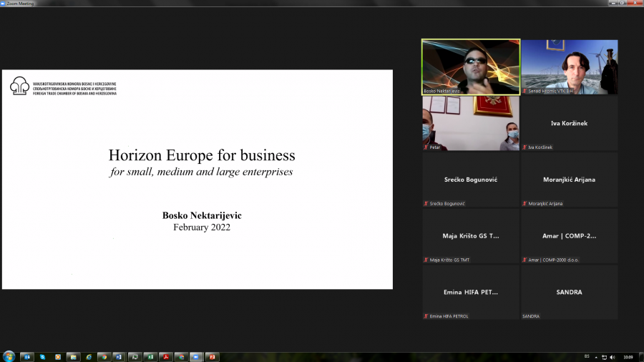Select Srećko Bogunović participant tile

click(x=471, y=180)
